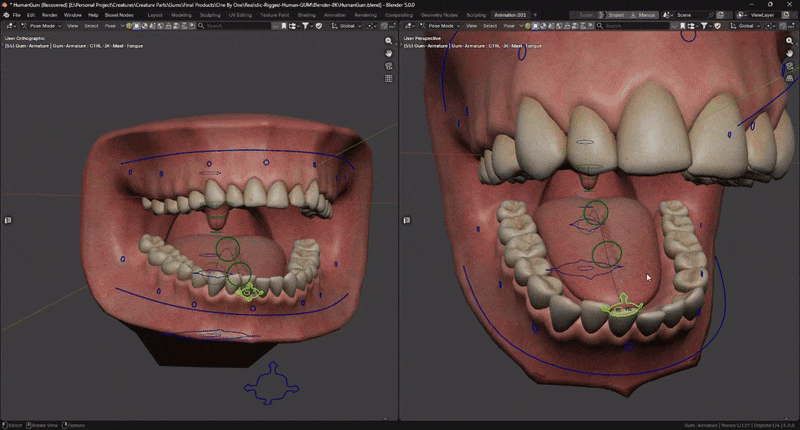Image resolution: width=800 pixels, height=430 pixels.
Task: Open the filter funnel dropdown in right viewport
Action: click(706, 26)
